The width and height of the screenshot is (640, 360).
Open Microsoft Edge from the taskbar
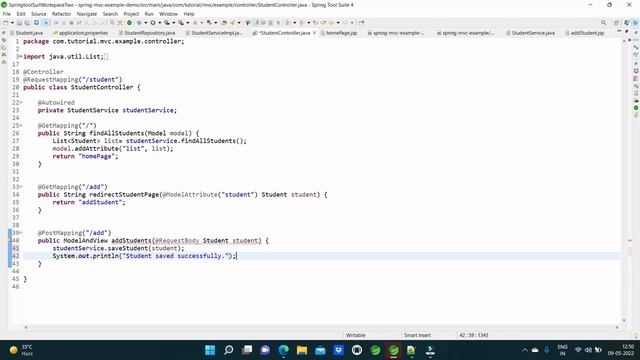(284, 350)
